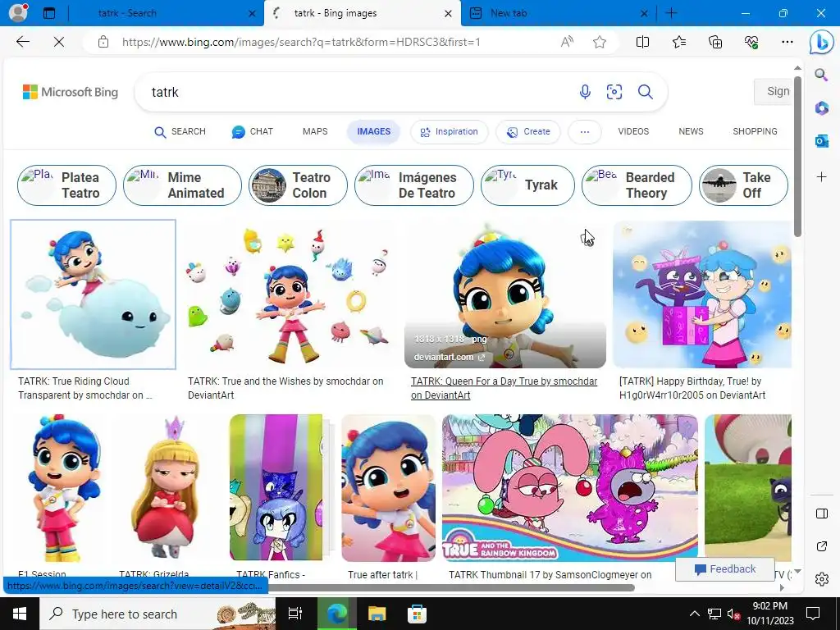Click sidebar Search magnifier icon
Image resolution: width=840 pixels, height=630 pixels.
(x=821, y=75)
